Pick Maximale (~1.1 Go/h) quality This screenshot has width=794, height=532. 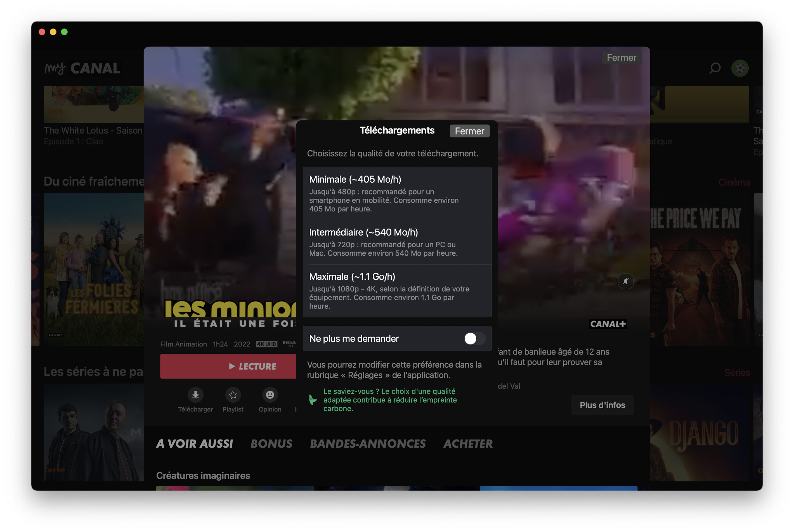point(397,291)
